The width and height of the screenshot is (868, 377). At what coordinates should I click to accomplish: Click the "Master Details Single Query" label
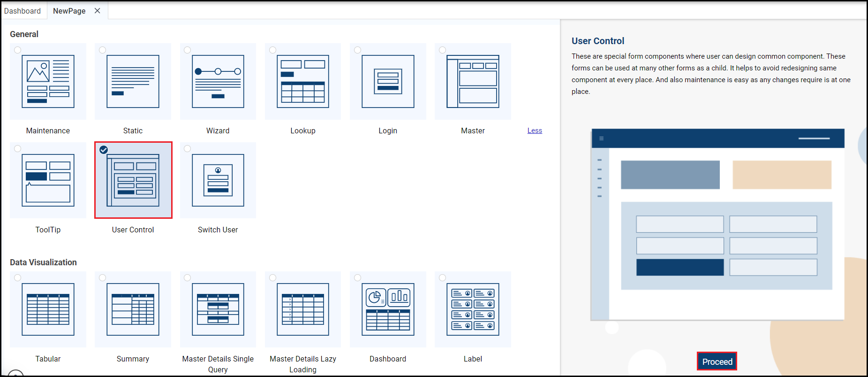tap(218, 364)
